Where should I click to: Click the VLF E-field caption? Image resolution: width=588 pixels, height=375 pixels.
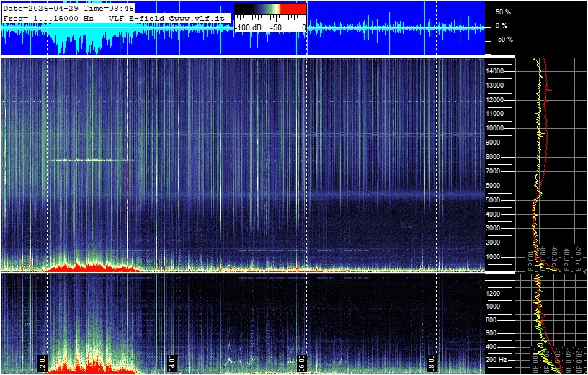click(x=136, y=18)
